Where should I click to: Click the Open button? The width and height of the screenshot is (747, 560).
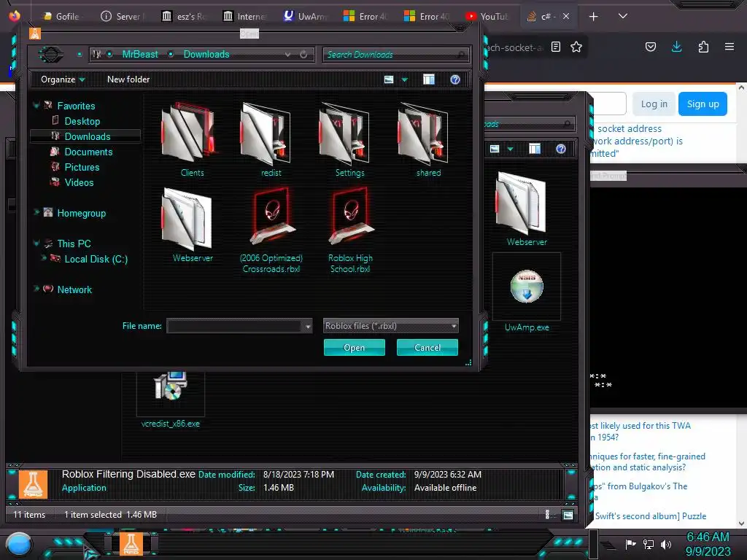point(355,348)
